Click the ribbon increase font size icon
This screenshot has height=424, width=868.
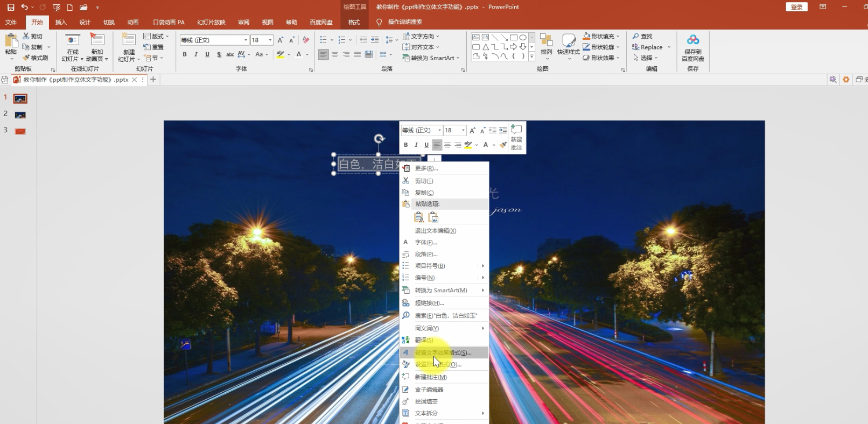coord(280,40)
